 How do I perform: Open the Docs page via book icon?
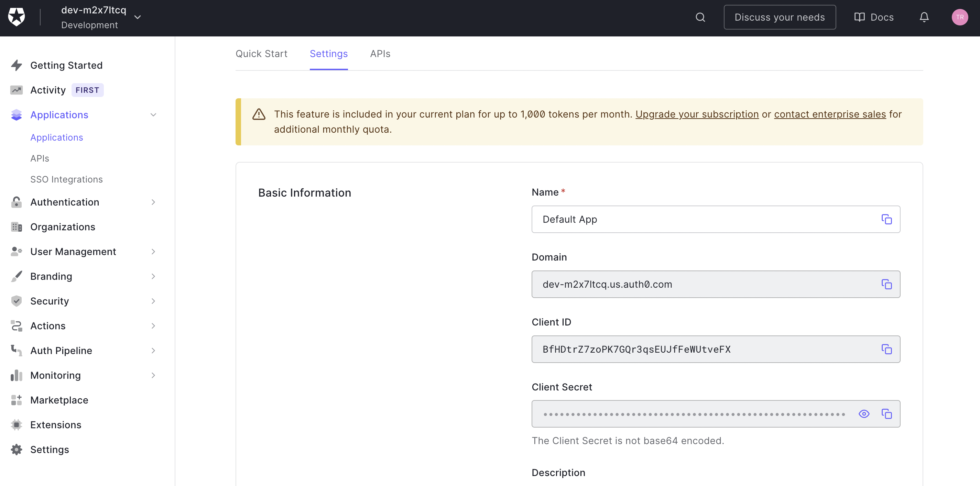[873, 17]
